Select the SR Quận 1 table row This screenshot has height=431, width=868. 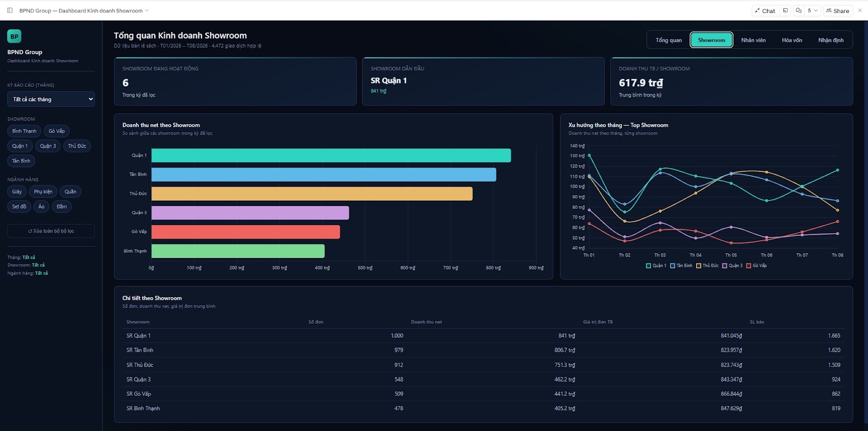[483, 336]
